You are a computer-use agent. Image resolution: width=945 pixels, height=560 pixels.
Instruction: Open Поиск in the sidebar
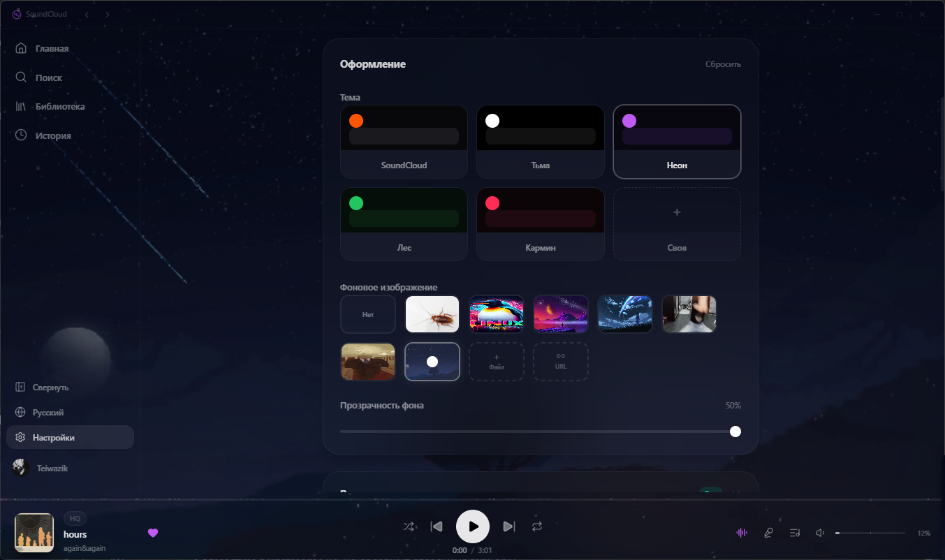[70, 78]
